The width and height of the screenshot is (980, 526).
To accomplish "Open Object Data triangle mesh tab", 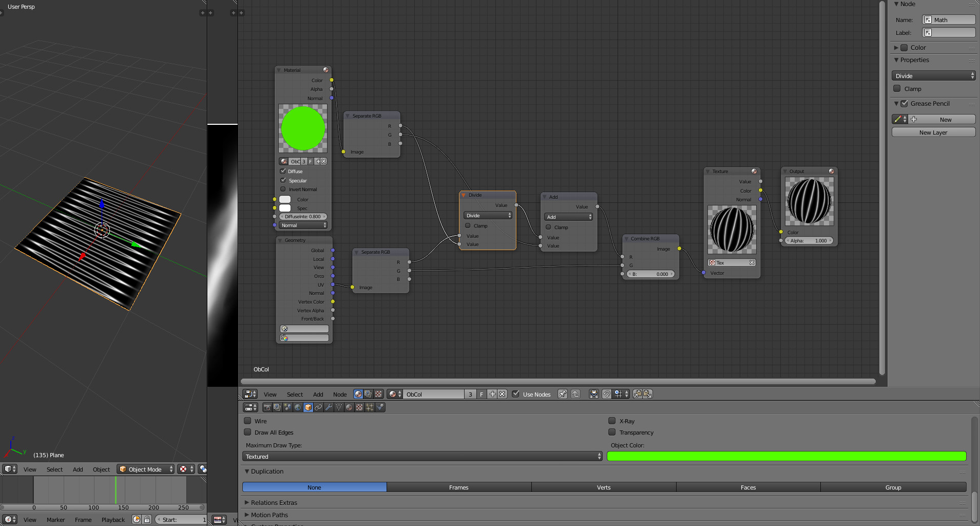I will pos(339,407).
